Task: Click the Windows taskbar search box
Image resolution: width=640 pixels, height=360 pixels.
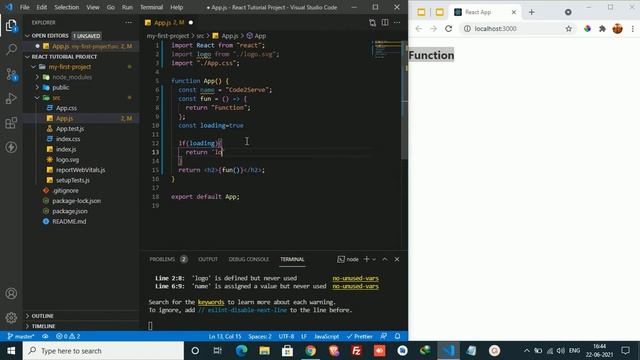Action: click(x=103, y=351)
